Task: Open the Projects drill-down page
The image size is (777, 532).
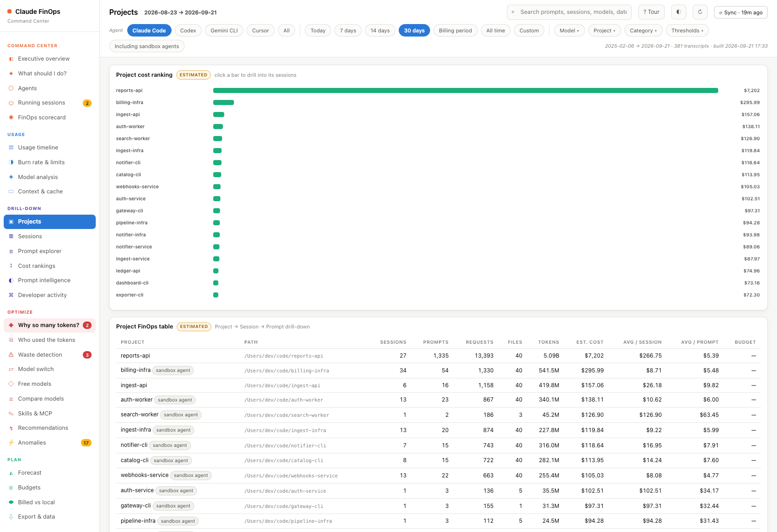Action: coord(49,222)
